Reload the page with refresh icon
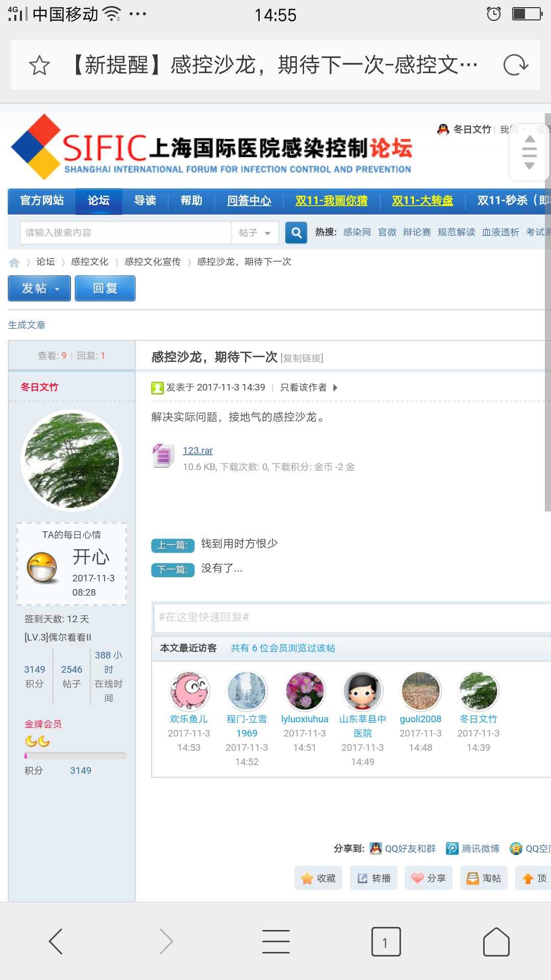This screenshot has width=551, height=980. click(515, 65)
